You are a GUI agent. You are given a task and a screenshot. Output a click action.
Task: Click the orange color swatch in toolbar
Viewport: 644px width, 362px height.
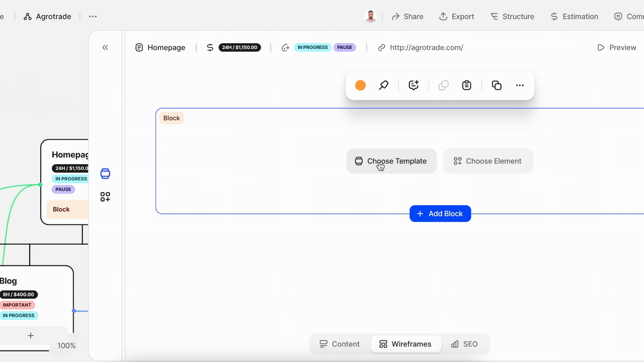(360, 85)
